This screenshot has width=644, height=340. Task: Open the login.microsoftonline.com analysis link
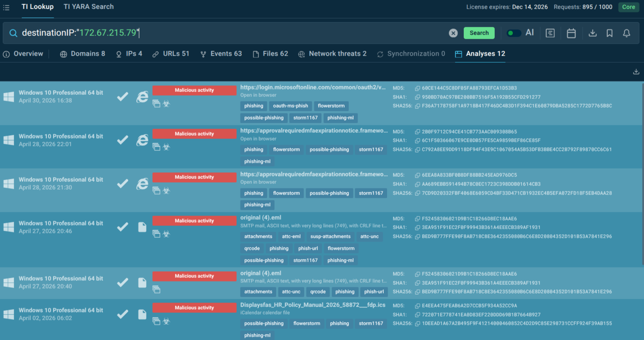coord(313,87)
